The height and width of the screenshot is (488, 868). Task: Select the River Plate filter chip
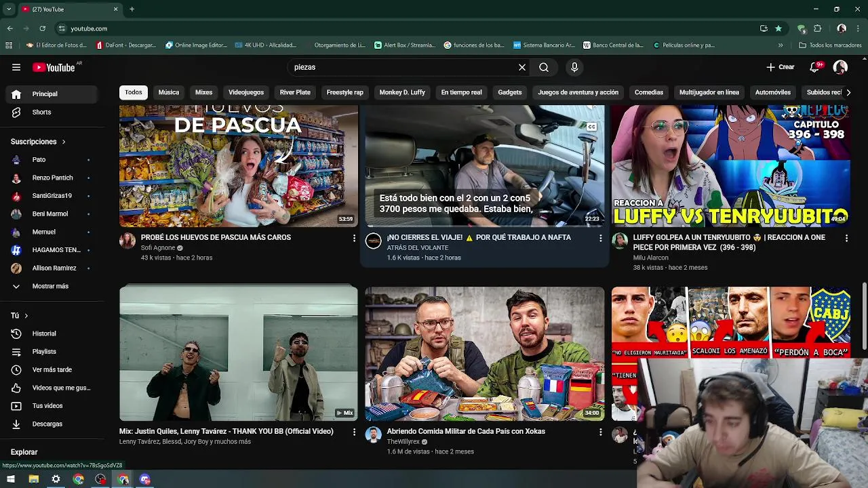tap(295, 92)
